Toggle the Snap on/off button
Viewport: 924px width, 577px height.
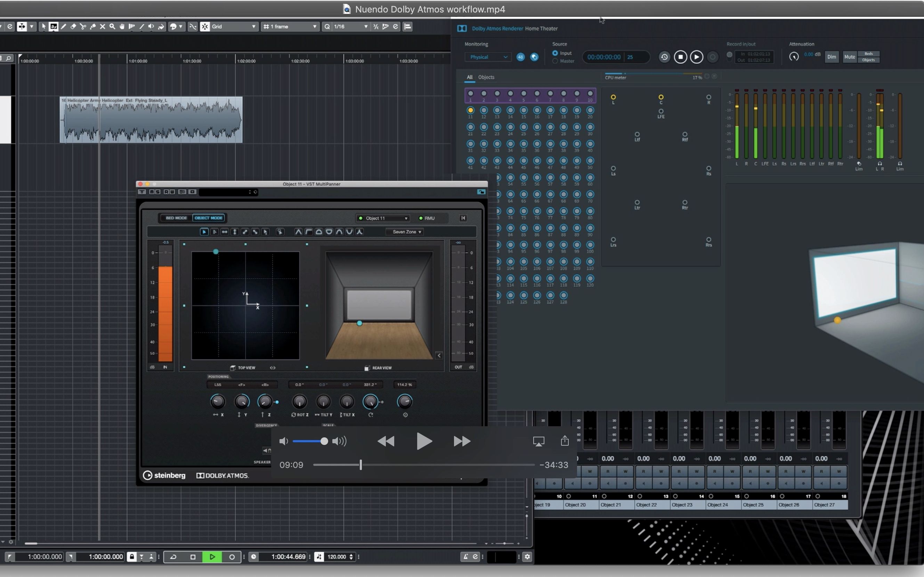[x=205, y=26]
